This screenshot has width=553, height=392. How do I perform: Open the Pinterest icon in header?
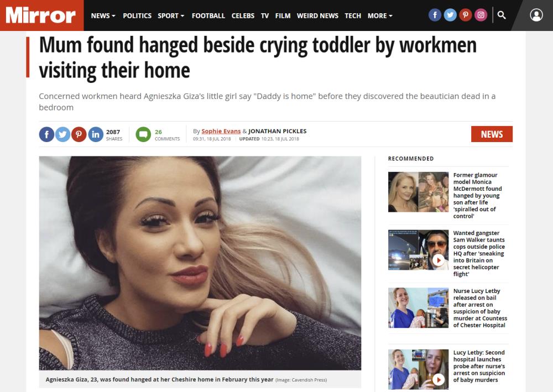(466, 15)
